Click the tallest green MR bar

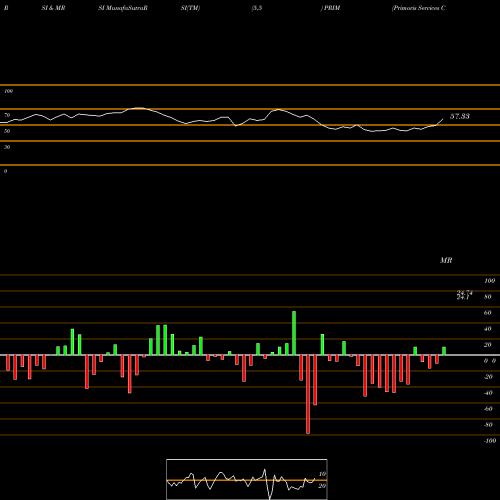click(x=294, y=333)
